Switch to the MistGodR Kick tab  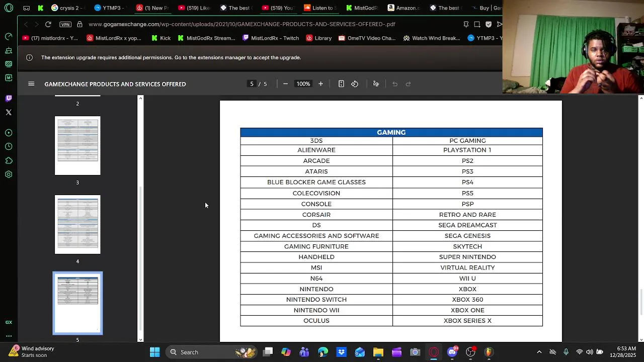[x=362, y=8]
